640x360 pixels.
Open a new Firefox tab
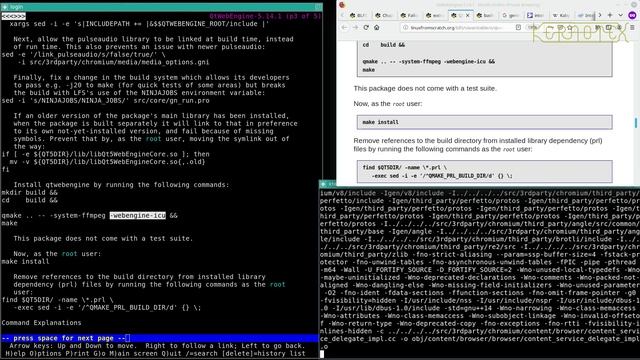pyautogui.click(x=610, y=15)
